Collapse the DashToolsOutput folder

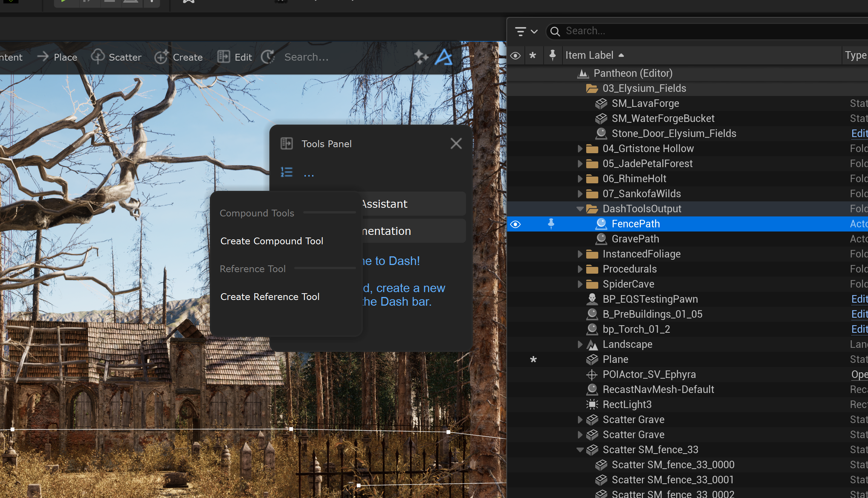580,209
